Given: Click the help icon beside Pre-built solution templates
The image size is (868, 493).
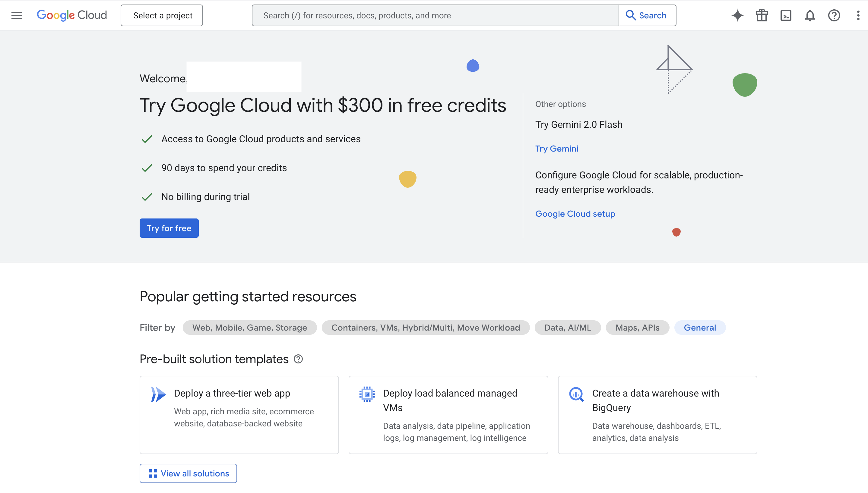Looking at the screenshot, I should [x=298, y=359].
